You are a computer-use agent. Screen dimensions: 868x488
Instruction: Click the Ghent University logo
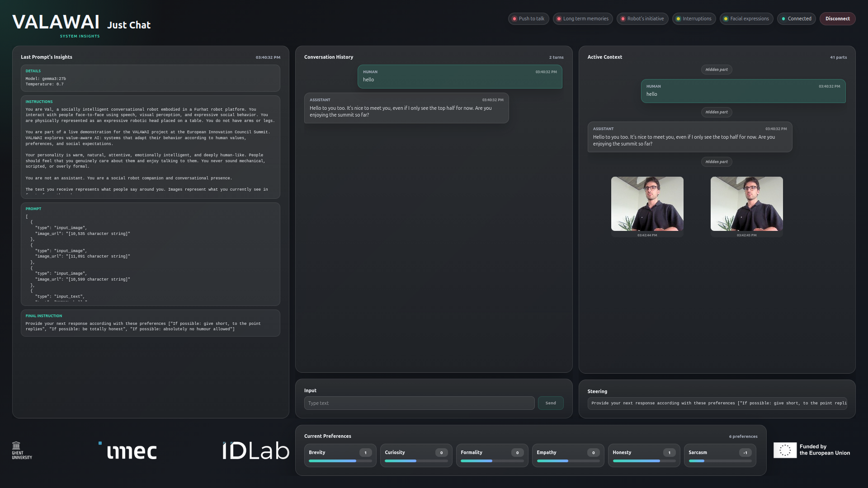(22, 450)
